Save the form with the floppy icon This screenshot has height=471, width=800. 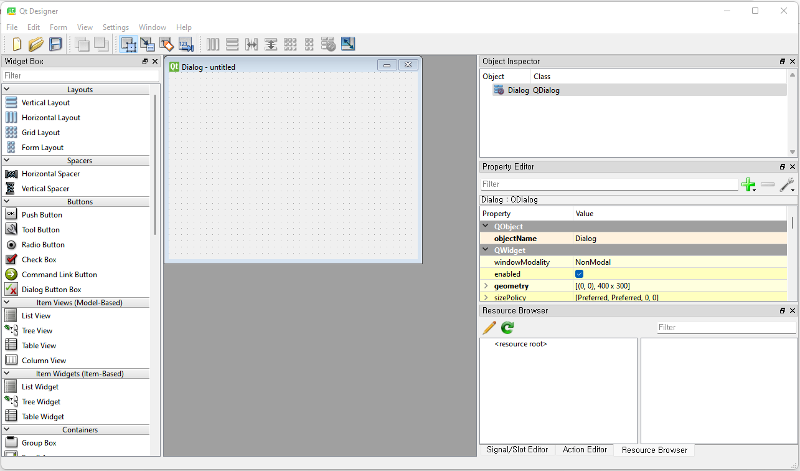pos(55,44)
